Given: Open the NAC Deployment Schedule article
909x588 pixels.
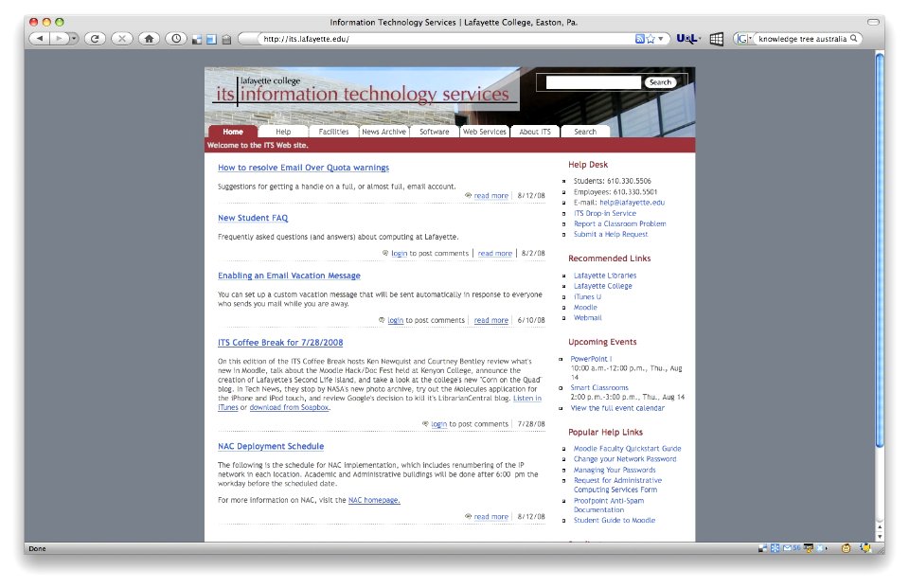Looking at the screenshot, I should [271, 447].
